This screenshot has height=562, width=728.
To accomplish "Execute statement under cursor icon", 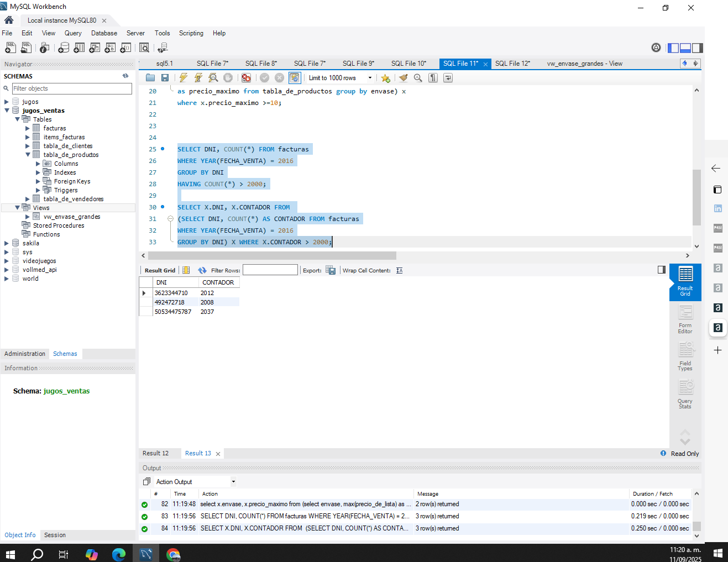I will tap(198, 78).
